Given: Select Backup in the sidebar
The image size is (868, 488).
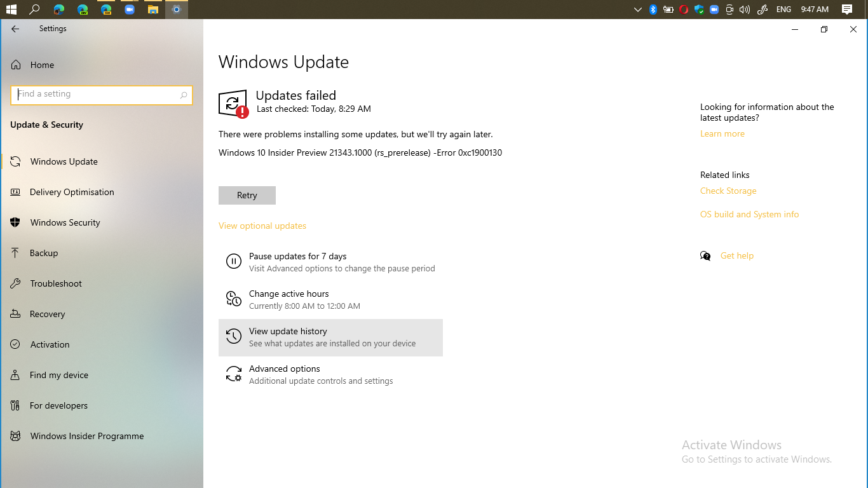Looking at the screenshot, I should [x=102, y=253].
